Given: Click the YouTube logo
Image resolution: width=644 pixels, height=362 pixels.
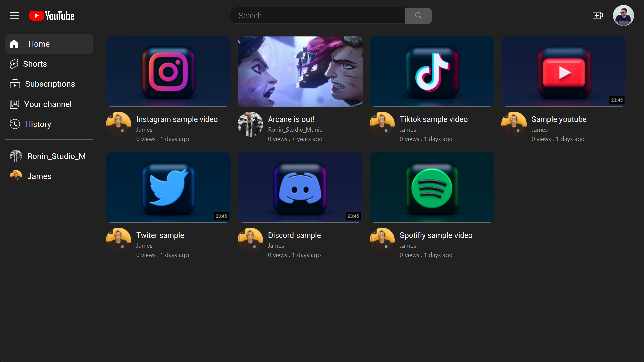Looking at the screenshot, I should pos(52,15).
